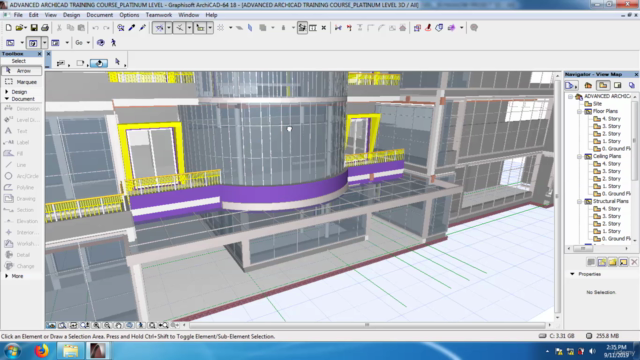Collapse the Properties section in the Navigator

(572, 274)
